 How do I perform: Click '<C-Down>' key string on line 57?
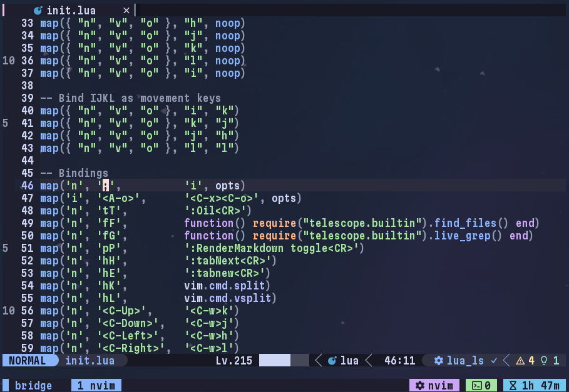[x=128, y=323]
